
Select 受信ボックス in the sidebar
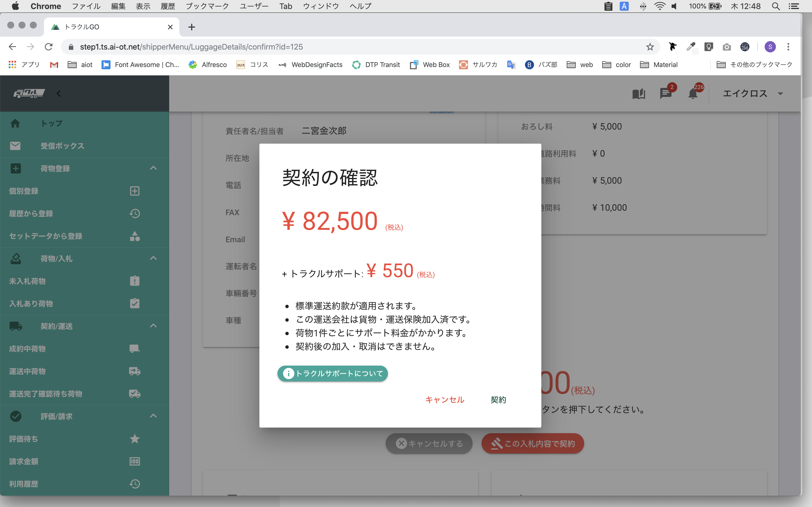click(62, 146)
